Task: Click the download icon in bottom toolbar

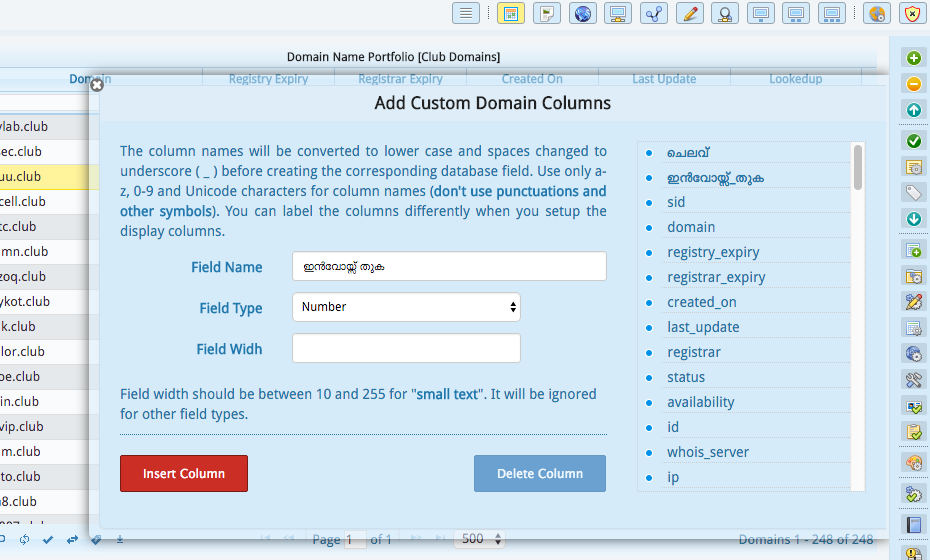Action: (120, 539)
